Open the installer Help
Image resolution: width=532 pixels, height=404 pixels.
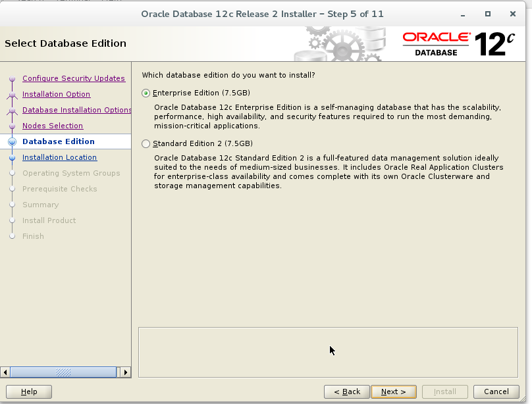point(28,391)
